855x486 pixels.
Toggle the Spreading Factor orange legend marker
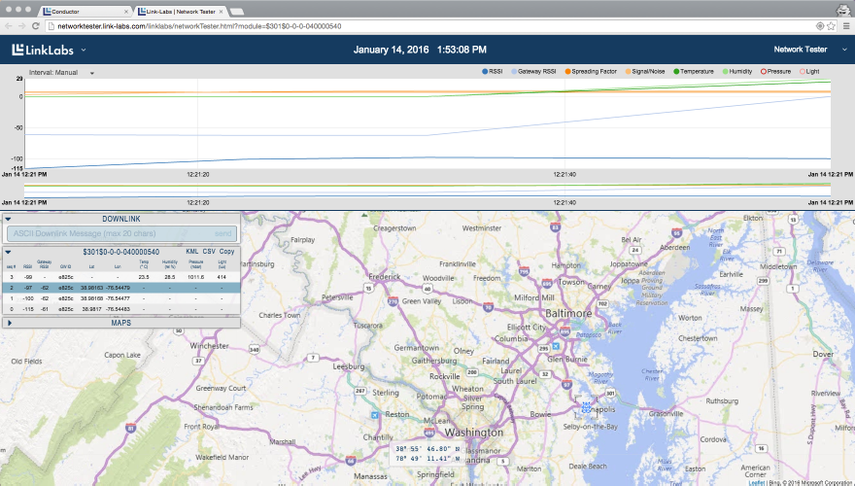(x=568, y=72)
